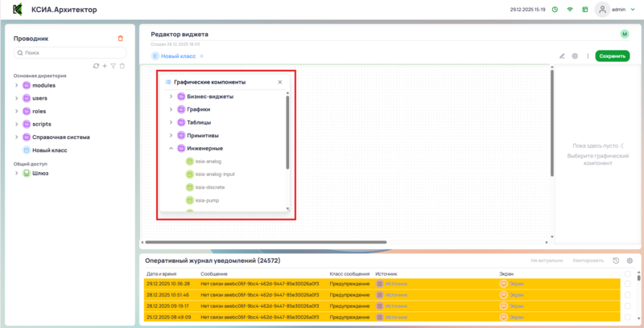Screen dimensions: 644x328
Task: Click the green Сохранить button
Action: click(612, 56)
